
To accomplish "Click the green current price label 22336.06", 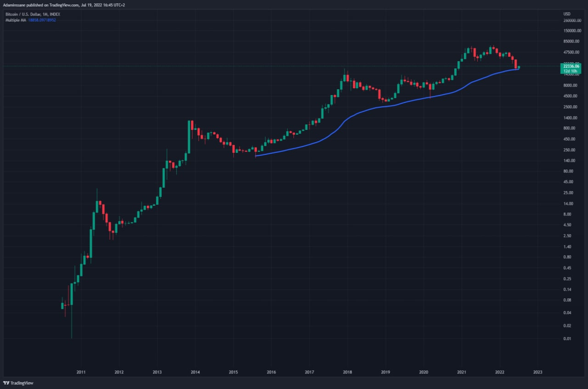I will [x=571, y=66].
